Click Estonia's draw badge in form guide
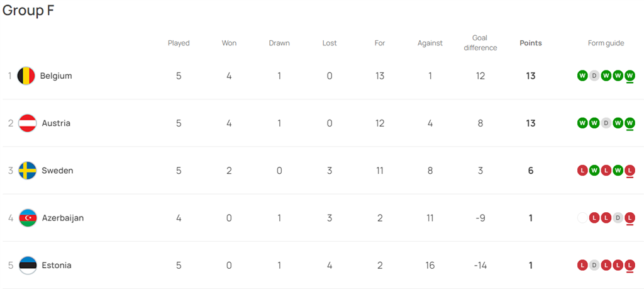The image size is (644, 289). (x=594, y=265)
